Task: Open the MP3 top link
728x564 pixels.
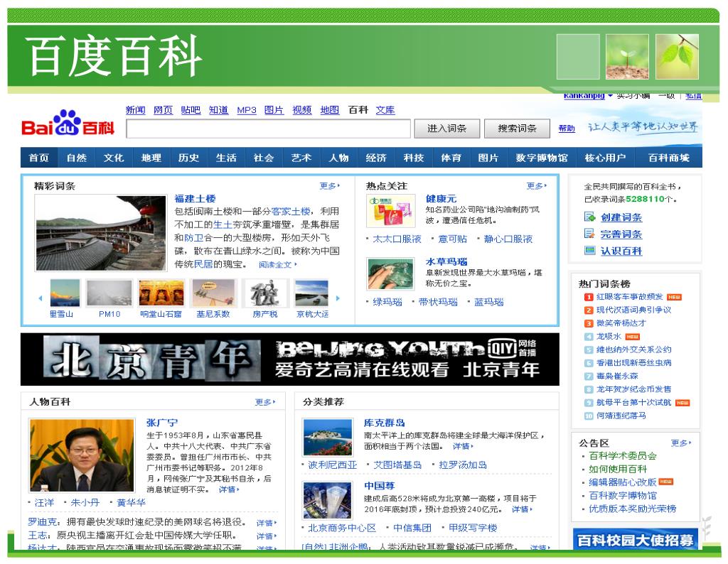Action: (247, 110)
